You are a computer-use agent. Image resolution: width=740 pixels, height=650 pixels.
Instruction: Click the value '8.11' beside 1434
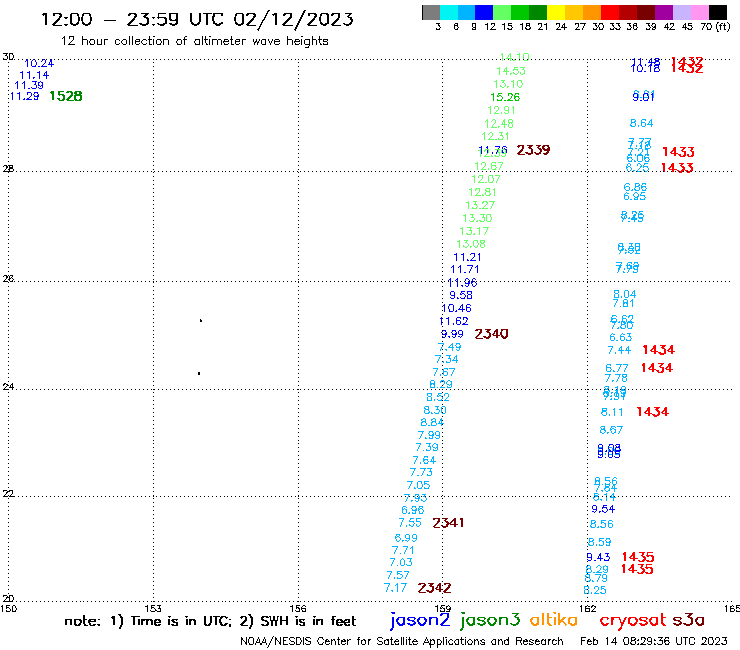612,413
